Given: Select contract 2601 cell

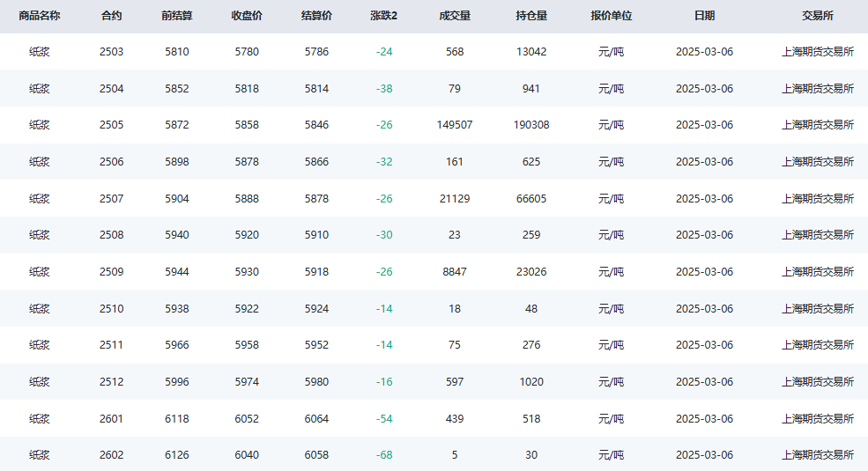Looking at the screenshot, I should [x=111, y=419].
